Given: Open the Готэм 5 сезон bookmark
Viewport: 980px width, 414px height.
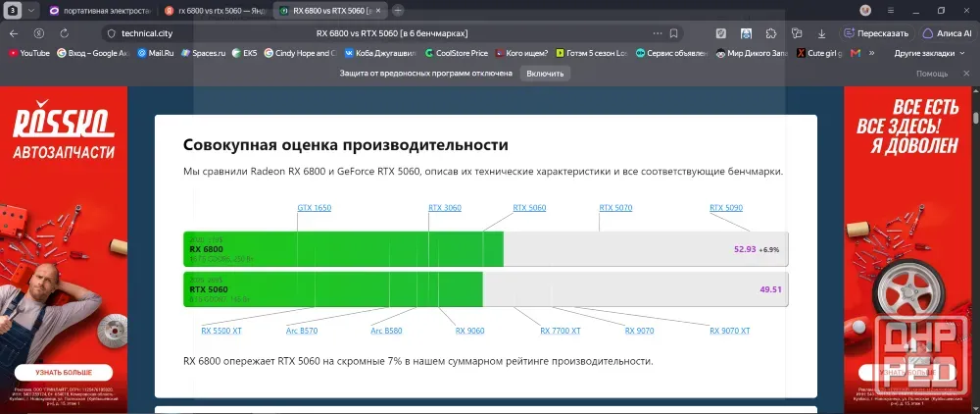Looking at the screenshot, I should [592, 53].
